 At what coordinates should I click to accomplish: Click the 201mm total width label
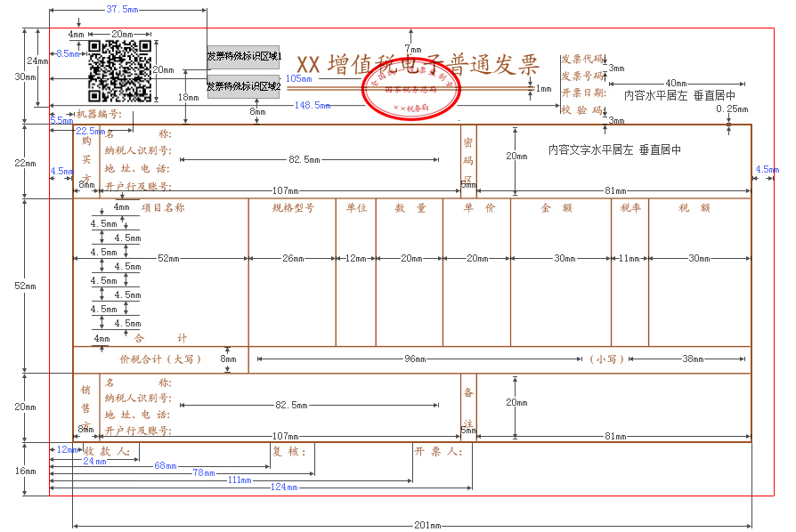click(x=427, y=525)
